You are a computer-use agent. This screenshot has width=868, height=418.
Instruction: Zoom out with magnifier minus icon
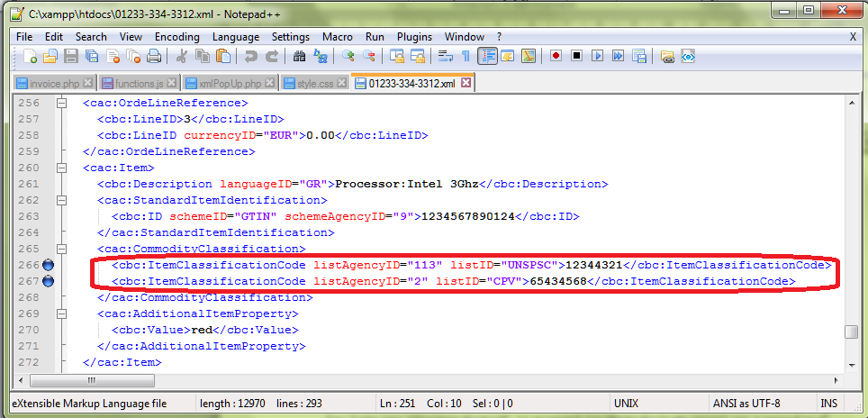pos(368,56)
